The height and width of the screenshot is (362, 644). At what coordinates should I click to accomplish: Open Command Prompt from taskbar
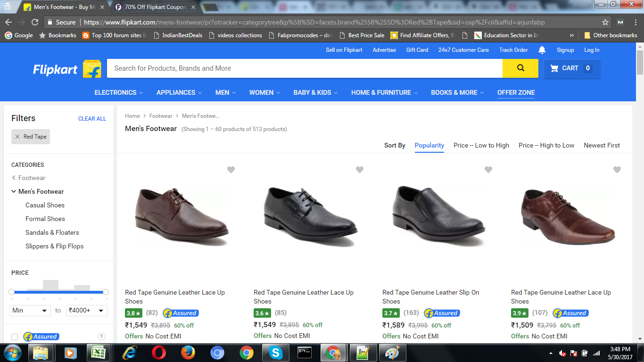point(305,353)
